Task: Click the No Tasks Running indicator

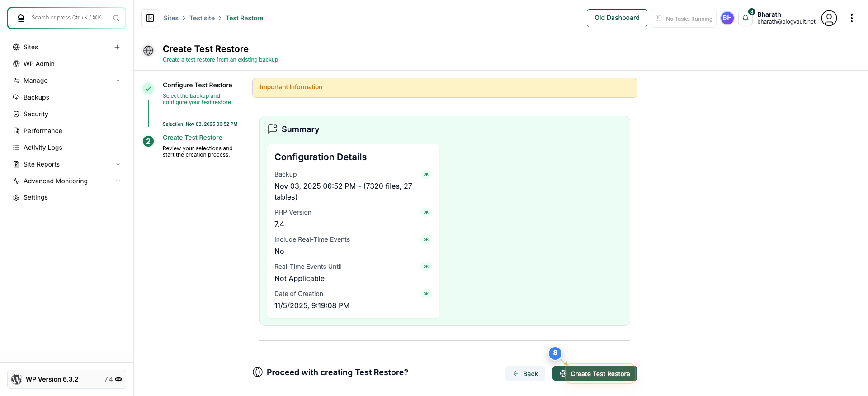Action: (x=684, y=19)
